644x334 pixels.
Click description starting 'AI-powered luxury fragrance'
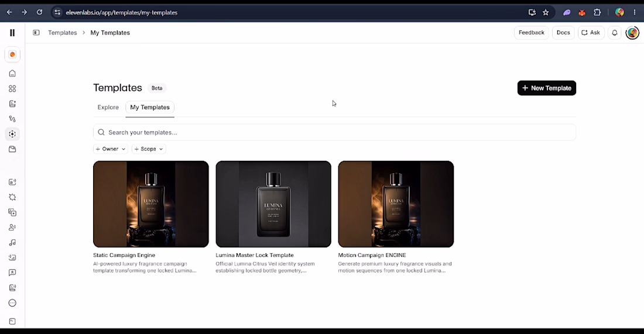pos(145,267)
